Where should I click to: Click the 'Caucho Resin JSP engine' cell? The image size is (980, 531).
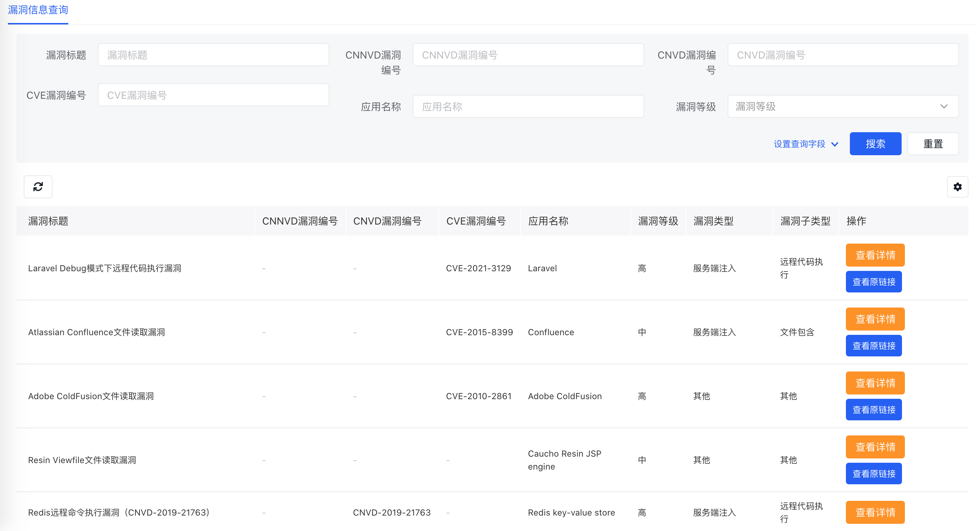tap(564, 460)
